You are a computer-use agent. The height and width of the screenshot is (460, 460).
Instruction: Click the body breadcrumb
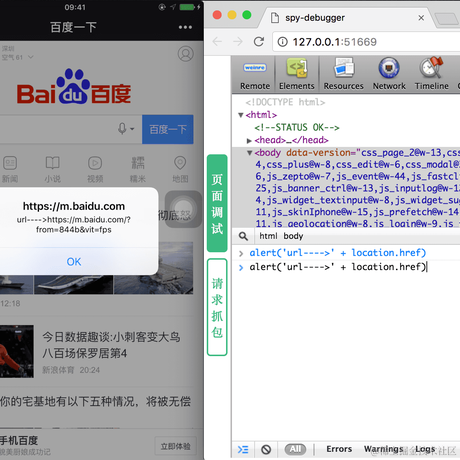[x=293, y=236]
